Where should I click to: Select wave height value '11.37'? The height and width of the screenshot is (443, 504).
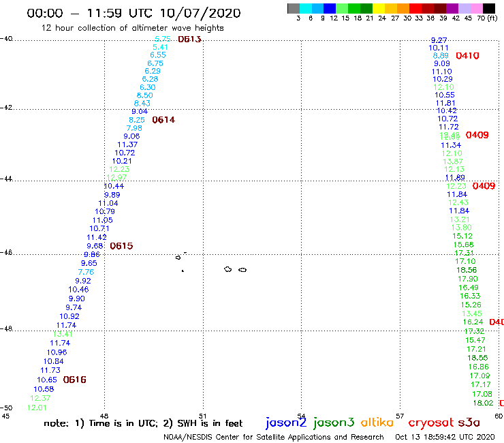[x=127, y=144]
